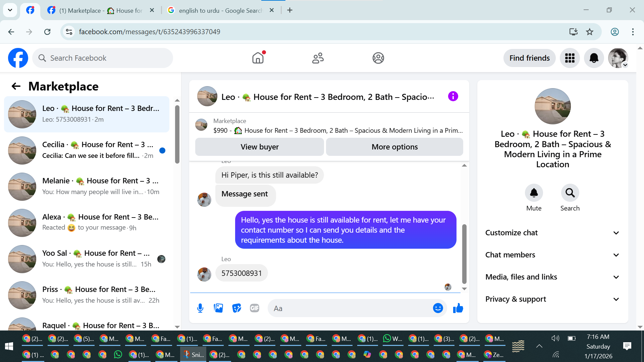644x362 pixels.
Task: Open the GIF picker
Action: [x=255, y=308]
